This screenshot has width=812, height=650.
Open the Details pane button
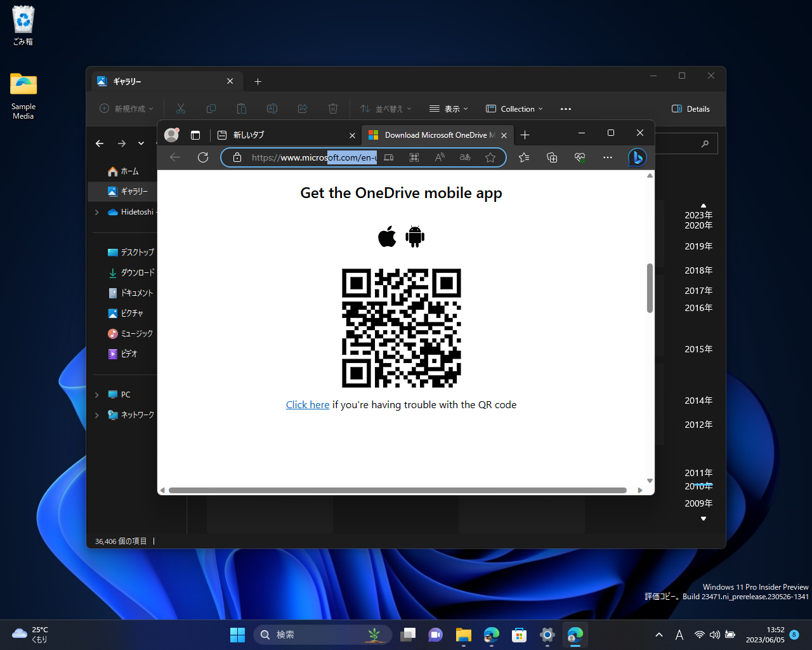pyautogui.click(x=690, y=109)
